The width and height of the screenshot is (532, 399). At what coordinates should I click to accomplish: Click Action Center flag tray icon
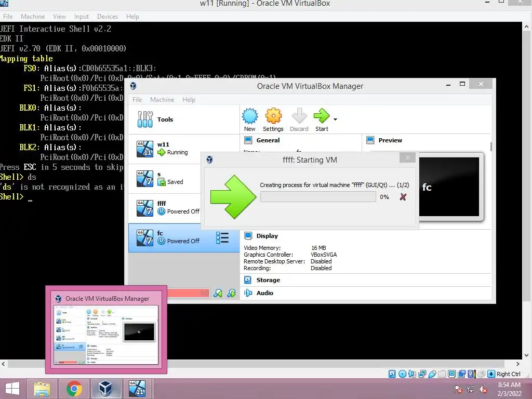point(458,389)
